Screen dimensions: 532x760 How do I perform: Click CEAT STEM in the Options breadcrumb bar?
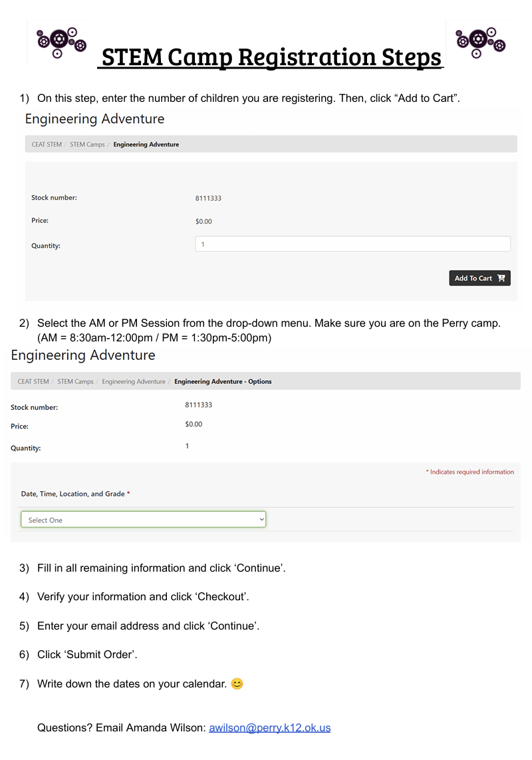tap(33, 381)
